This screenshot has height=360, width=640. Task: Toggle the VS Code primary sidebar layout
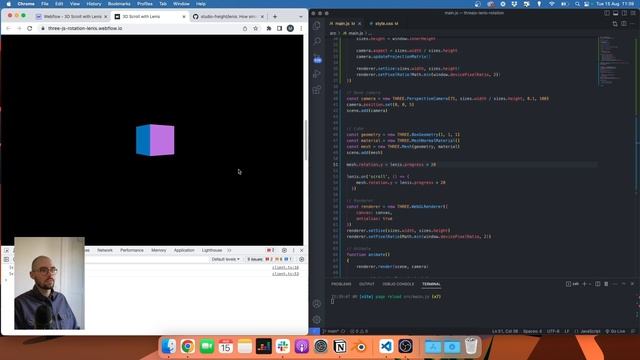coord(607,13)
